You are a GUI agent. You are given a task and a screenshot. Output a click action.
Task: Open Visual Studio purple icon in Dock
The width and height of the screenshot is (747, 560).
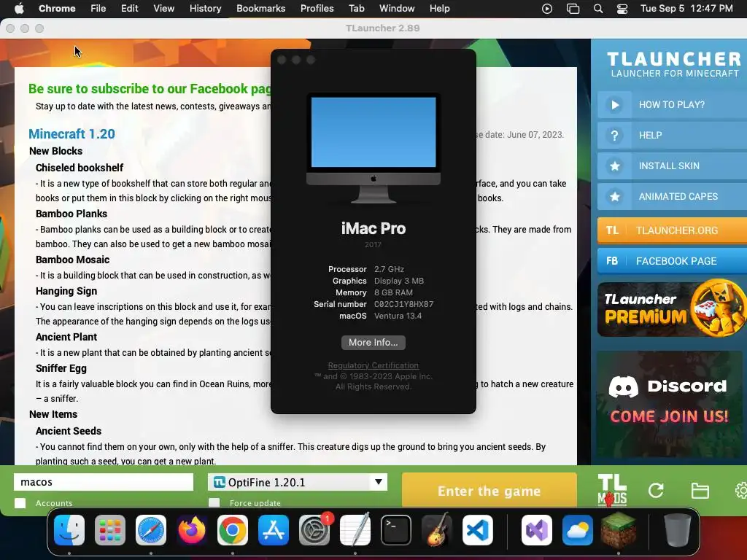tap(537, 530)
